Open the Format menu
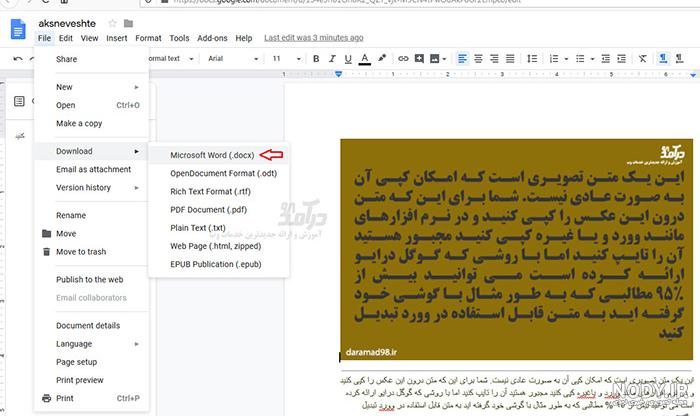The height and width of the screenshot is (416, 700). (x=148, y=38)
